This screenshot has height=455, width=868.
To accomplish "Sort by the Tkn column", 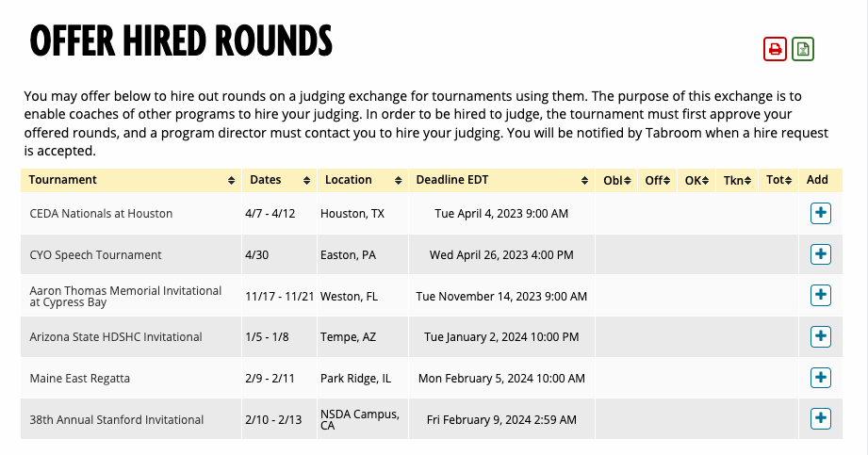I will coord(738,180).
